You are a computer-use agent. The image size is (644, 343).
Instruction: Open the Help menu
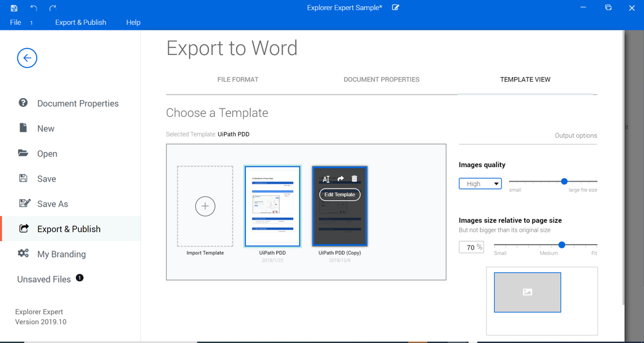[x=133, y=22]
